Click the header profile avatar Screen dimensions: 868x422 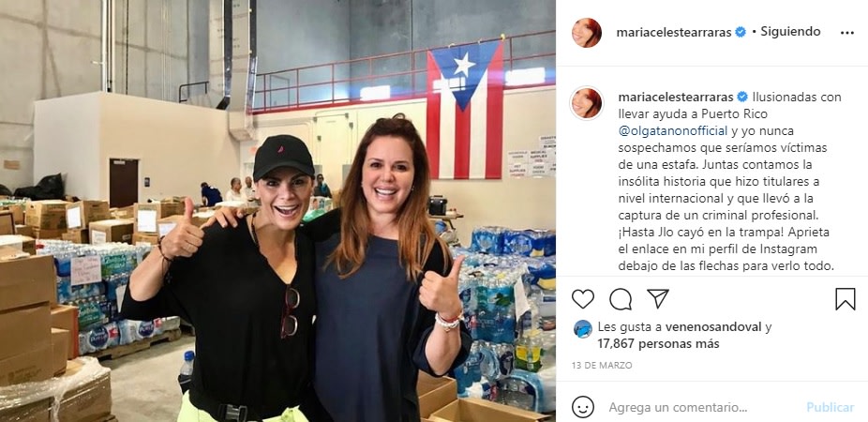(x=586, y=32)
